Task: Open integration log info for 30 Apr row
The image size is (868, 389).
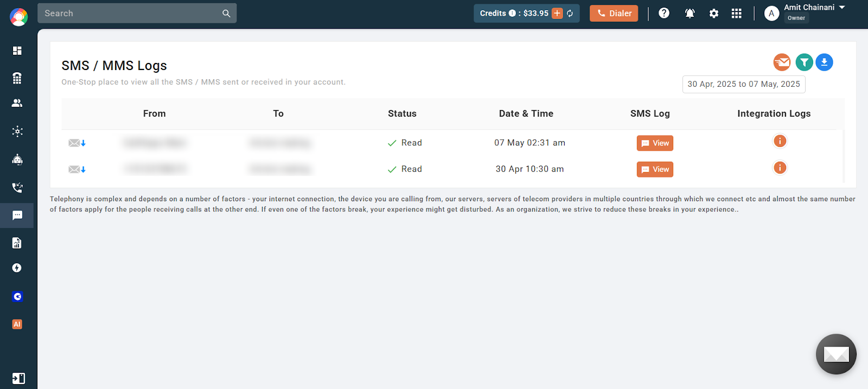Action: pos(780,168)
